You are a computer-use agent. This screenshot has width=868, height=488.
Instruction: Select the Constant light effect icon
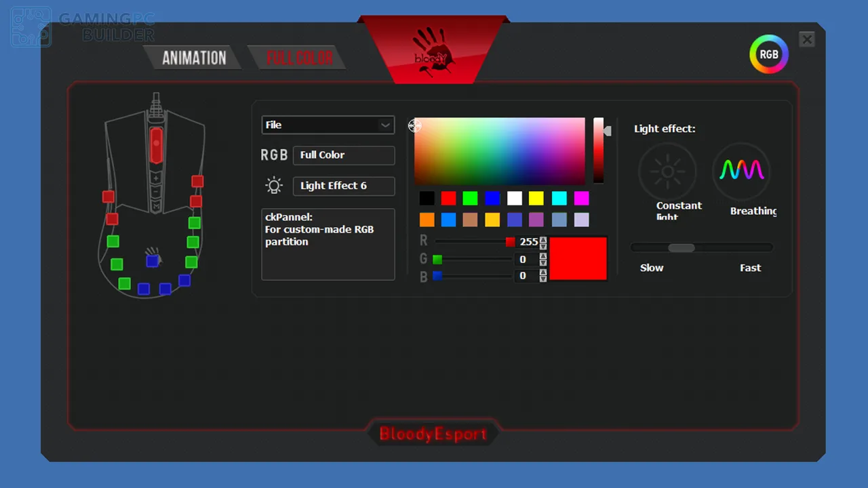point(667,171)
